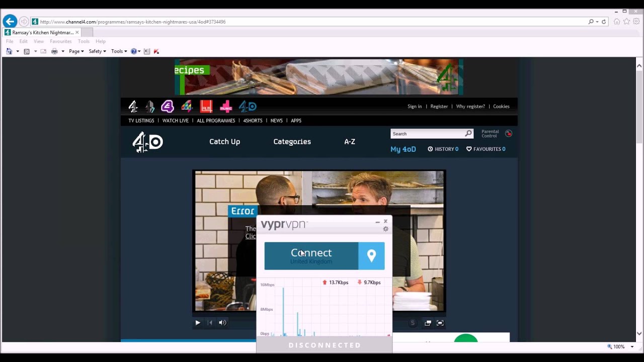Click command bar Home icon

[x=9, y=51]
